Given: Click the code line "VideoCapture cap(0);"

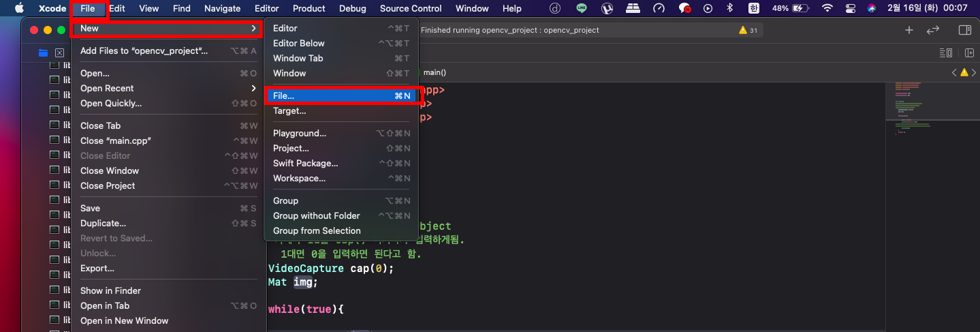Looking at the screenshot, I should pos(331,268).
